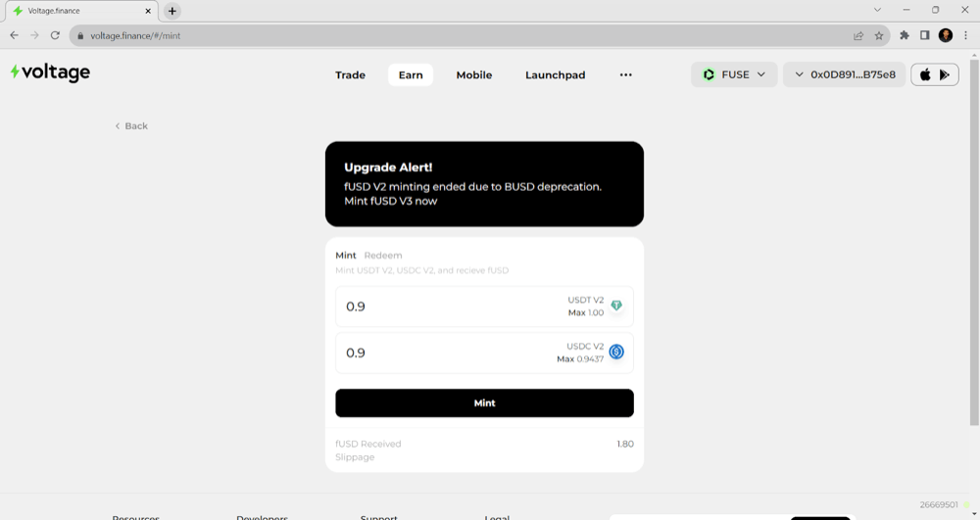
Task: Open a new browser tab
Action: 171,11
